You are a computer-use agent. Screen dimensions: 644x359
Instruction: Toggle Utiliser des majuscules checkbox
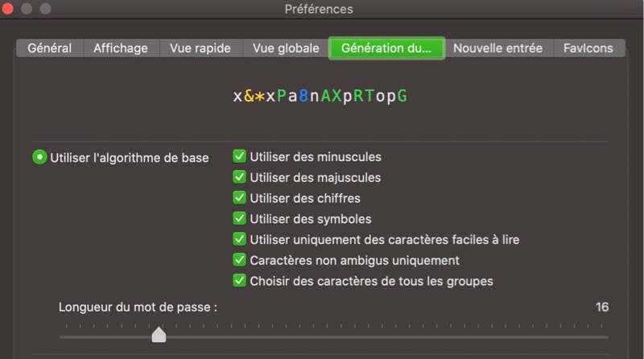pyautogui.click(x=239, y=177)
